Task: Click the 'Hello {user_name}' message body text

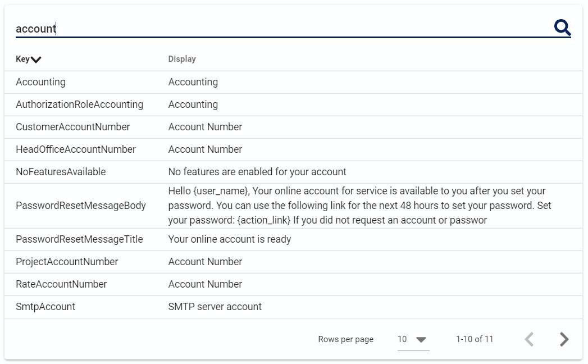Action: point(360,206)
